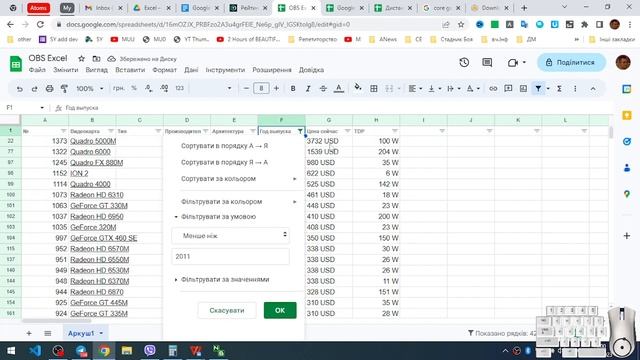This screenshot has height=360, width=640.
Task: Open the Radeon HD 6950 link
Action: pyautogui.click(x=97, y=217)
